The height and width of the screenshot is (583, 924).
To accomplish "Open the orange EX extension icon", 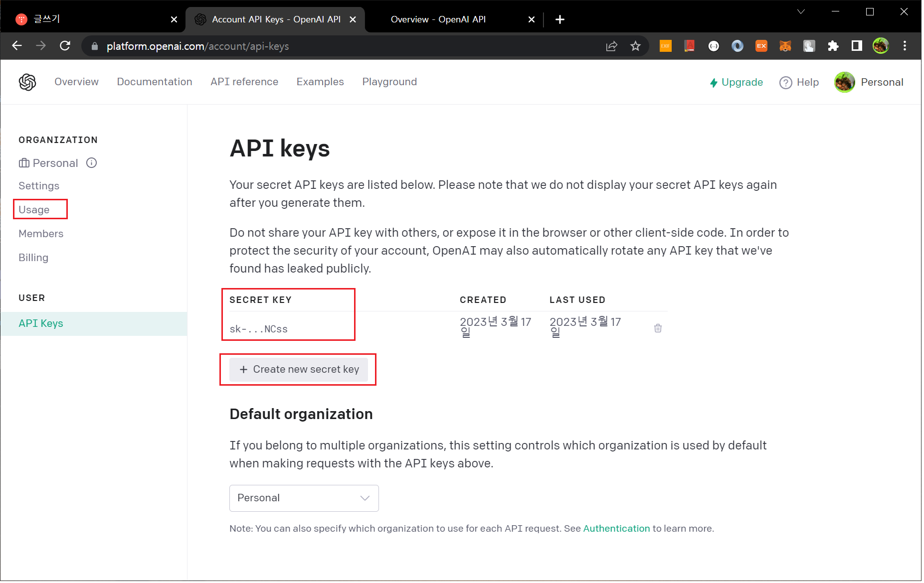I will pyautogui.click(x=761, y=46).
